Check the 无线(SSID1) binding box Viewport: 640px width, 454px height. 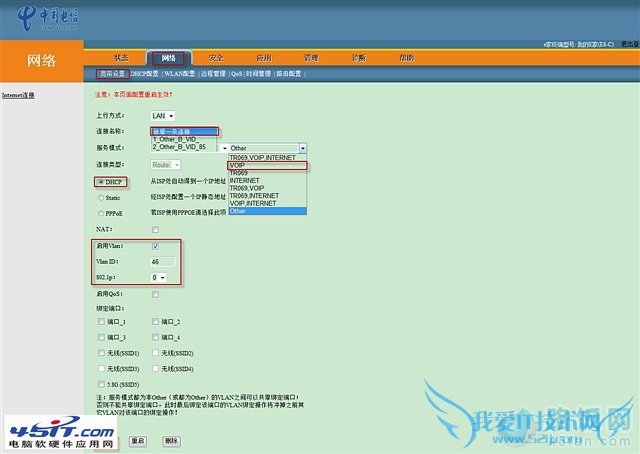(x=101, y=353)
